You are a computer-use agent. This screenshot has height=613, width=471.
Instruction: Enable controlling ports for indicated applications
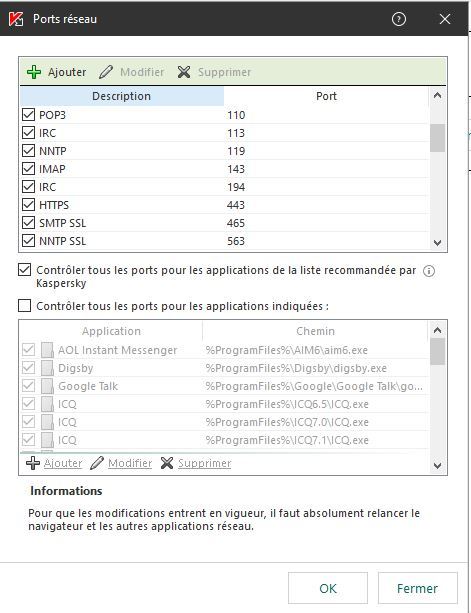(24, 305)
